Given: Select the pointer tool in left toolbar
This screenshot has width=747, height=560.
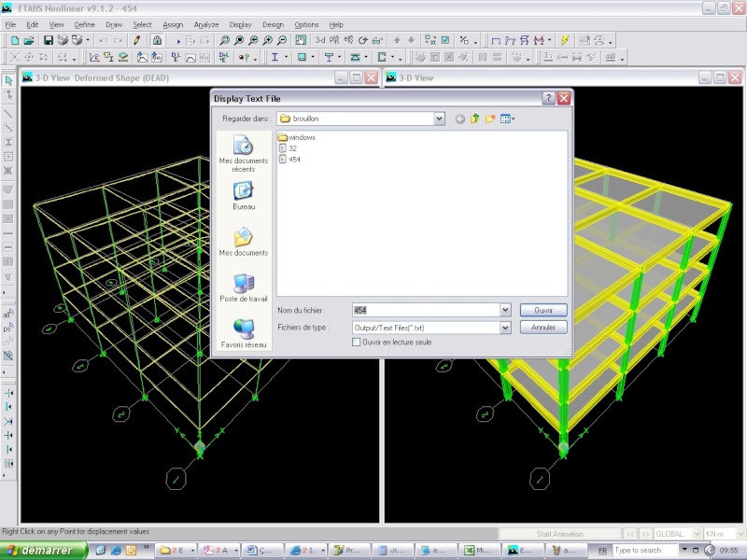Looking at the screenshot, I should tap(8, 80).
